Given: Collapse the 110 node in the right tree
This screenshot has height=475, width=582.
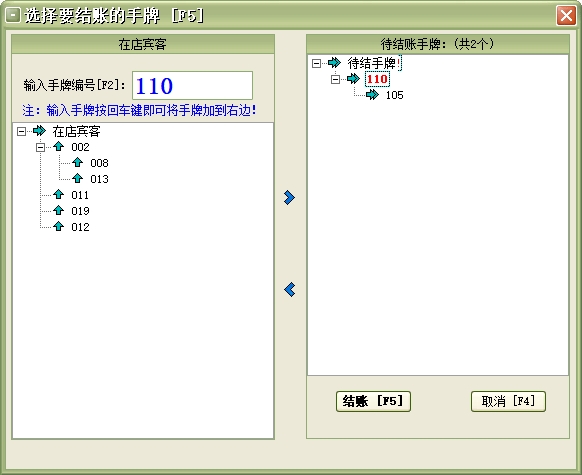Looking at the screenshot, I should pyautogui.click(x=335, y=79).
